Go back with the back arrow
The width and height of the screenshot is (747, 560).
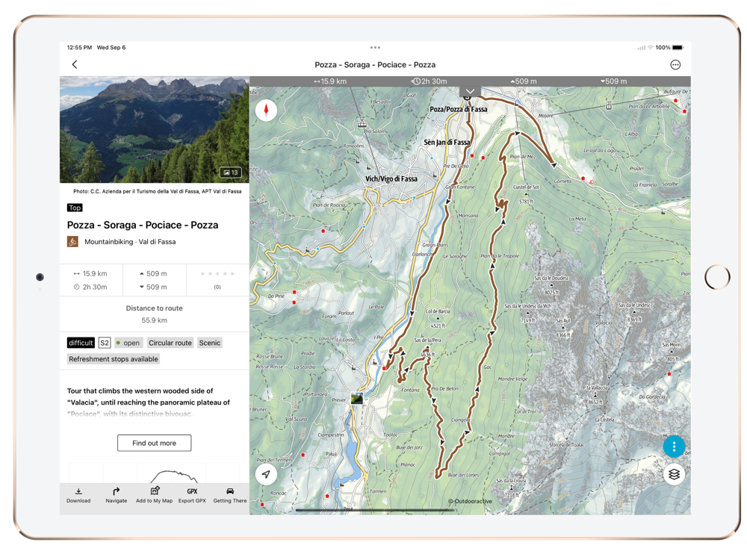74,64
